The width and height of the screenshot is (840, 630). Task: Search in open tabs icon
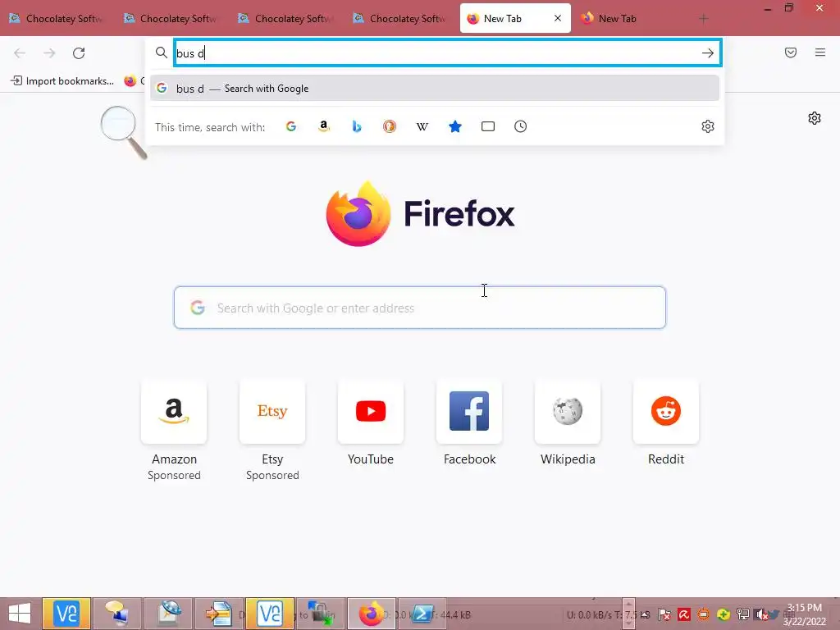coord(488,126)
